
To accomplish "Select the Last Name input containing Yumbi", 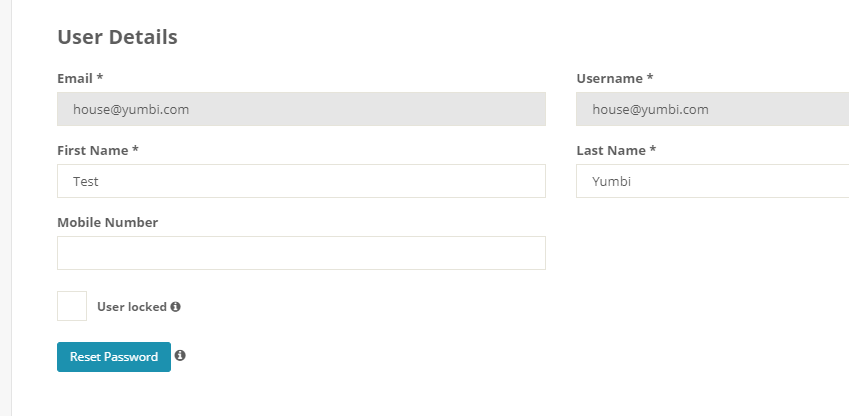I will click(x=712, y=181).
